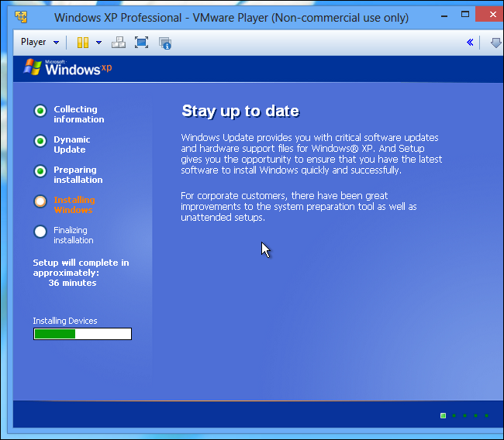The width and height of the screenshot is (504, 440).
Task: Select the Preparing installation step indicator
Action: pos(40,171)
